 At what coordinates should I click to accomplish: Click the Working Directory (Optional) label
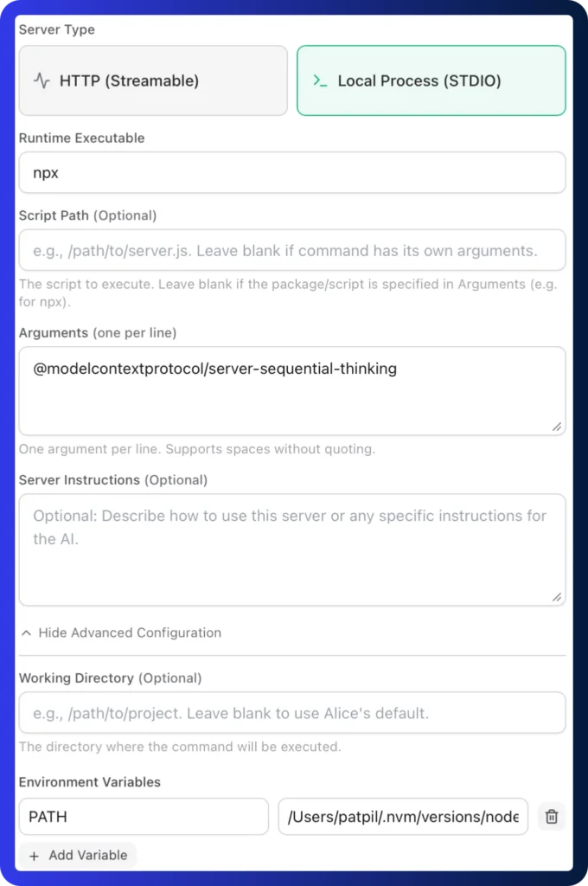110,677
